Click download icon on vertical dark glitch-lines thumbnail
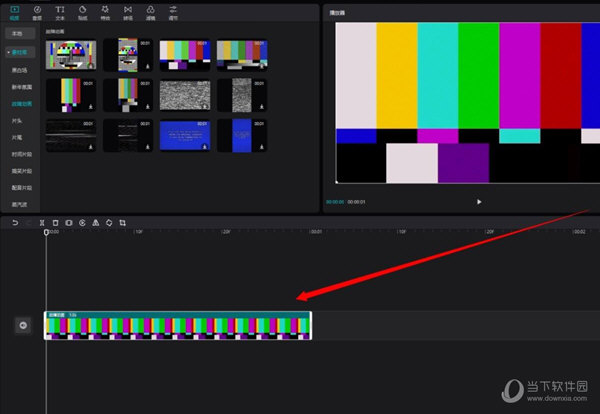Image resolution: width=600 pixels, height=414 pixels. coord(148,147)
